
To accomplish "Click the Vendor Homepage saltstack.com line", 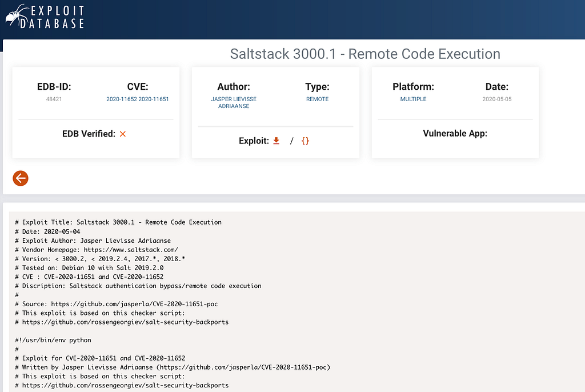I will point(97,249).
